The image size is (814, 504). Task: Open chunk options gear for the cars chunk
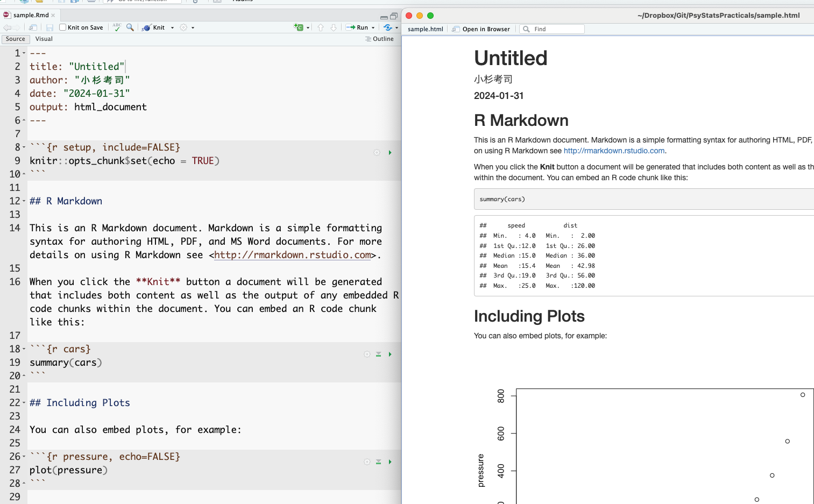tap(367, 354)
